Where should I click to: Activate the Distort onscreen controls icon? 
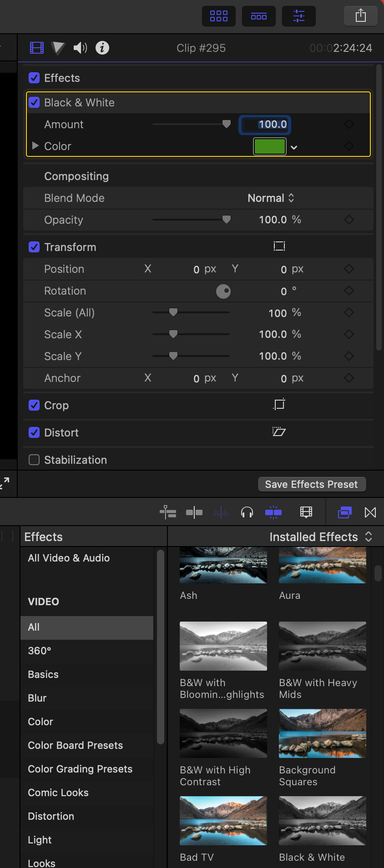coord(279,431)
